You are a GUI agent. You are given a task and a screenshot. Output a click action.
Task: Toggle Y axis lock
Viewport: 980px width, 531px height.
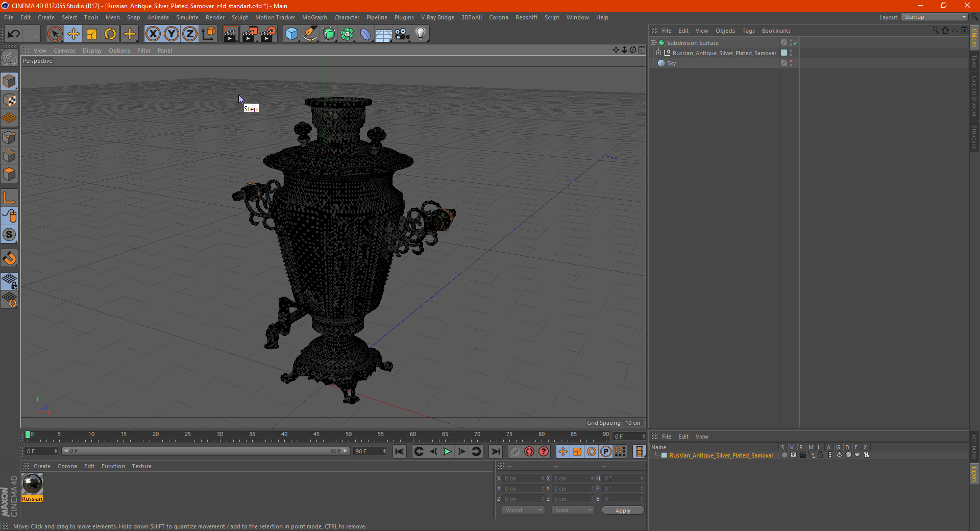coord(171,34)
